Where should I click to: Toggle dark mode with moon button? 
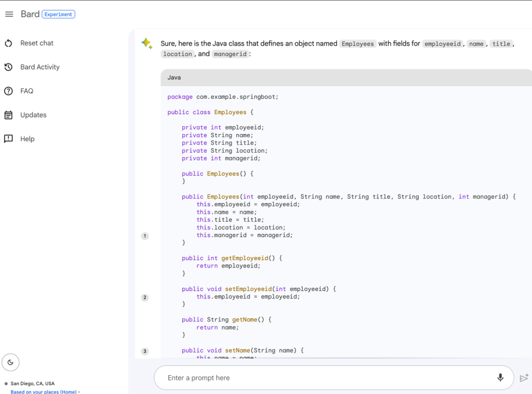click(10, 362)
